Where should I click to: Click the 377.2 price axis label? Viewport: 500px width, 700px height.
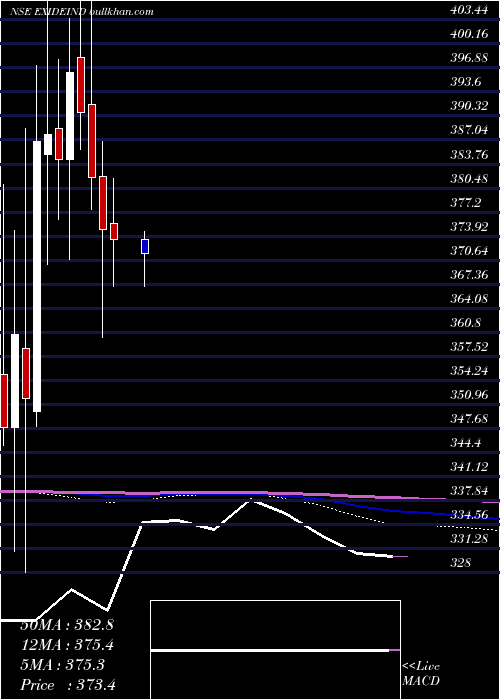point(465,203)
